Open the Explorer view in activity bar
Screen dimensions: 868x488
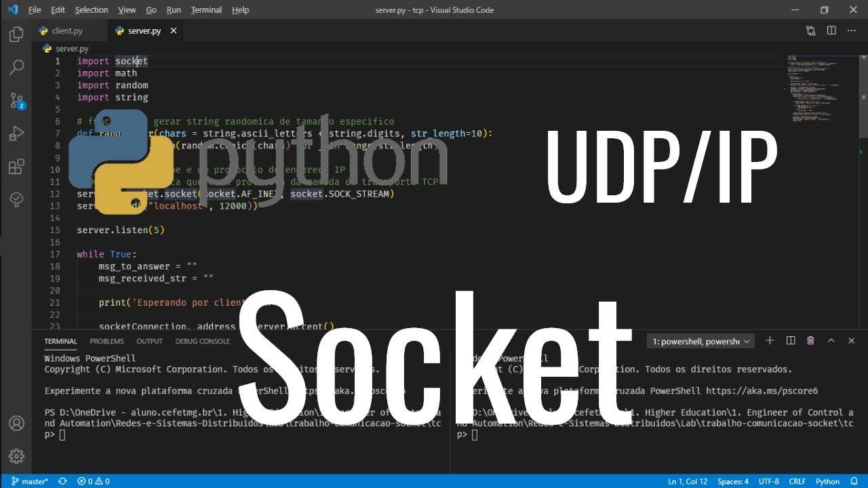click(x=16, y=35)
